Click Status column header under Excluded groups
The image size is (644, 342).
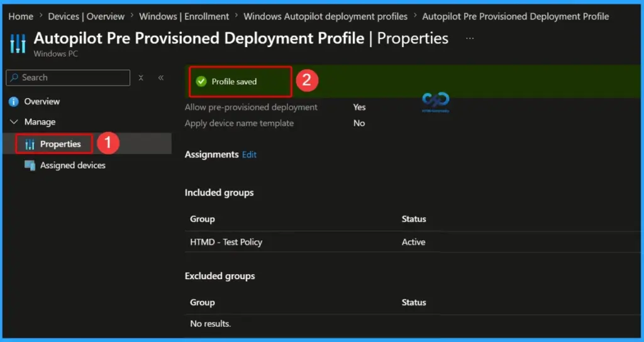(x=414, y=302)
